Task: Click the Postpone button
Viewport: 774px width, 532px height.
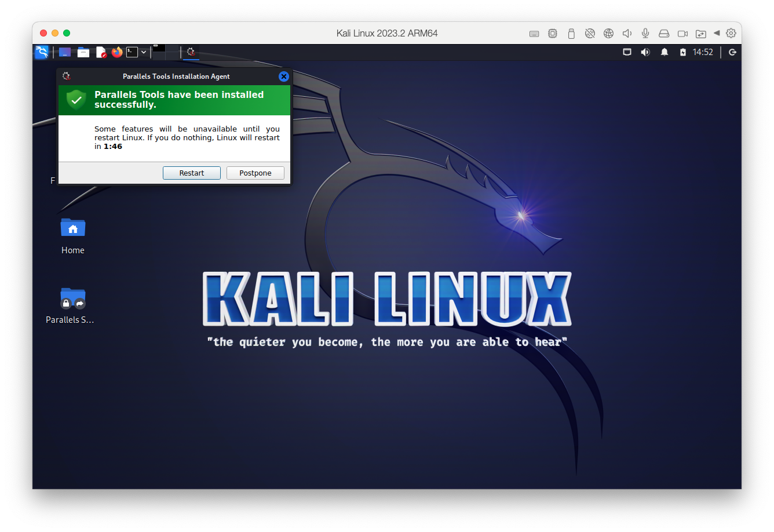Action: point(255,173)
